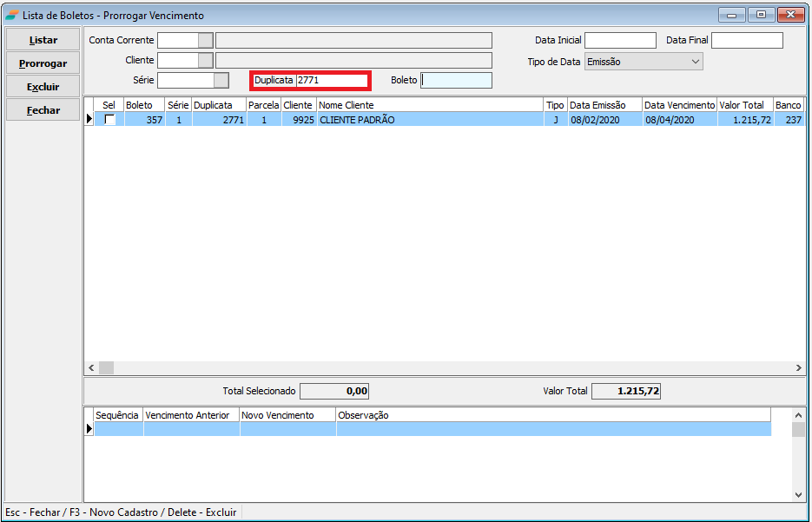Sort by Data Vencimento column header
The height and width of the screenshot is (522, 812).
pyautogui.click(x=679, y=105)
